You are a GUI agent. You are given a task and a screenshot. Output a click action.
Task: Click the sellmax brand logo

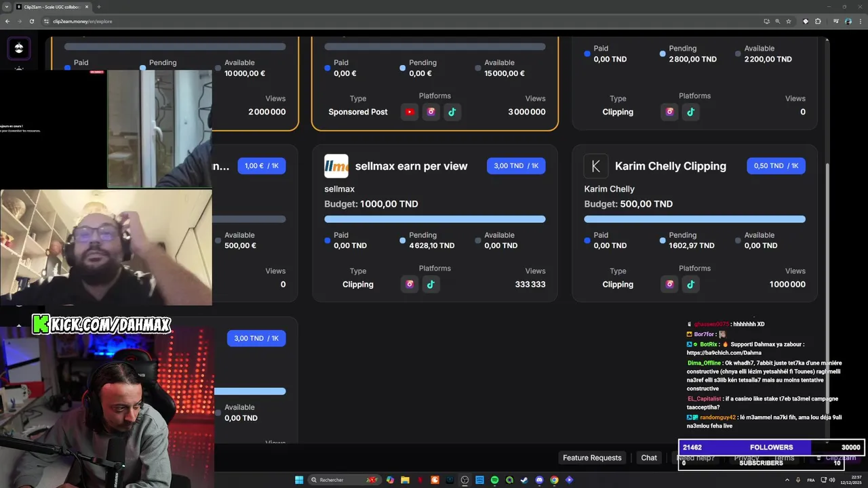pyautogui.click(x=336, y=166)
